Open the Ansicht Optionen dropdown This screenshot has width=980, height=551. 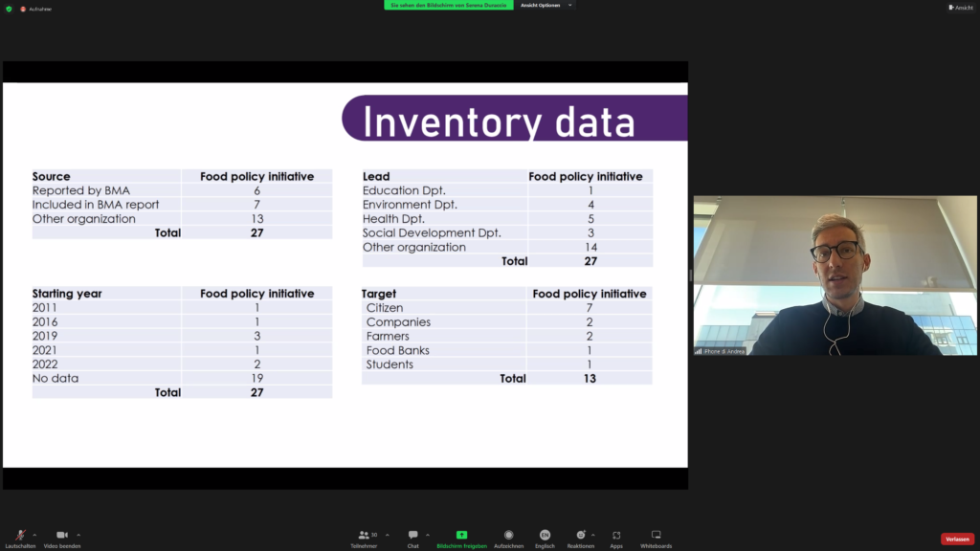tap(546, 5)
